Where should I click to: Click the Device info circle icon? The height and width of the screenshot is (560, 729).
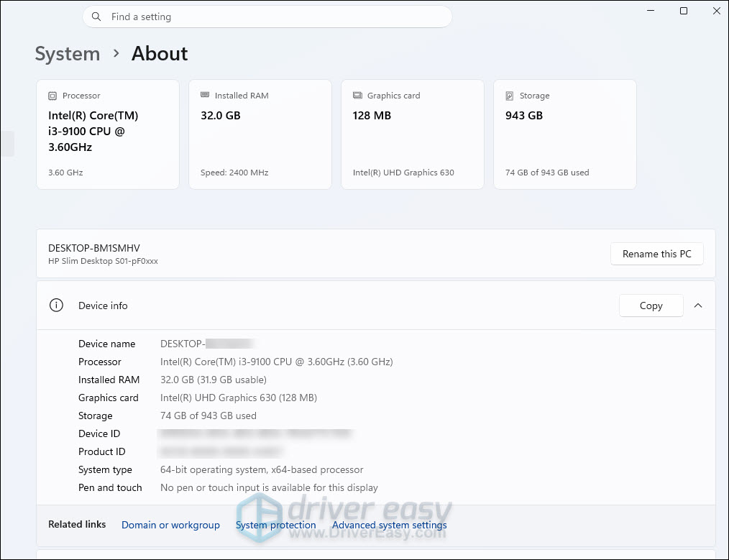56,306
